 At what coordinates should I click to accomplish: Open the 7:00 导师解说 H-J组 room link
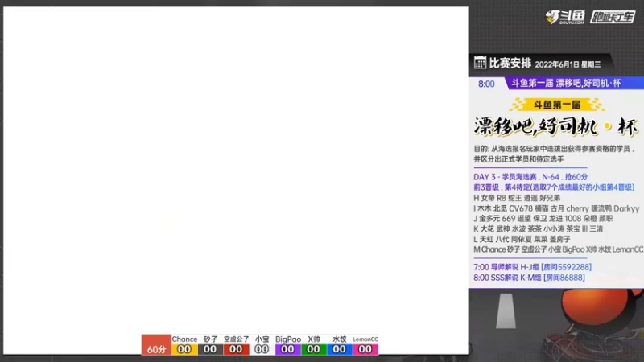[x=532, y=267]
